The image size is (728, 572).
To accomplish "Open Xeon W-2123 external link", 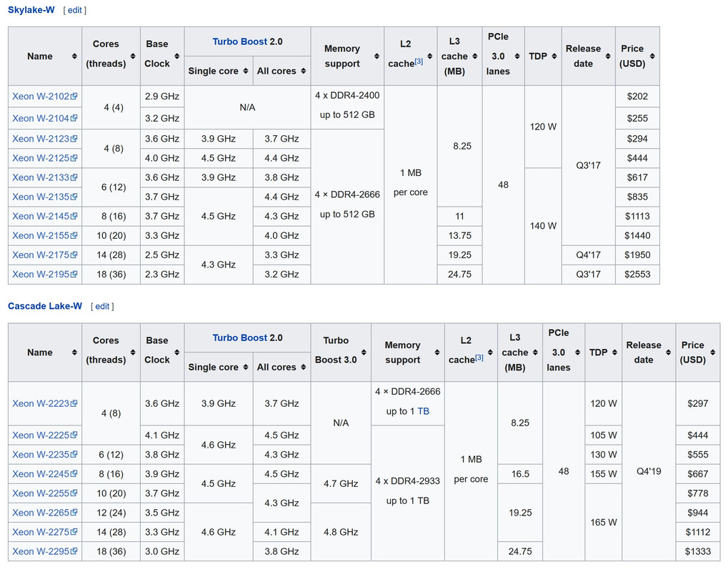I will (44, 139).
